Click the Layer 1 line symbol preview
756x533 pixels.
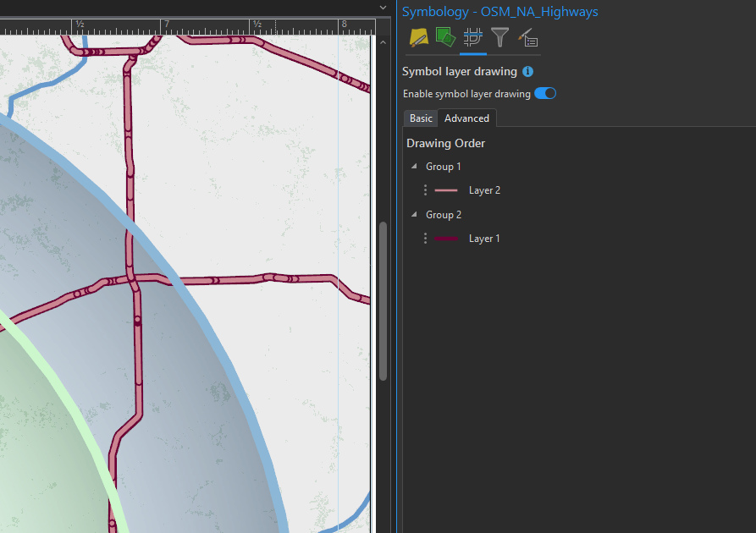[x=447, y=238]
